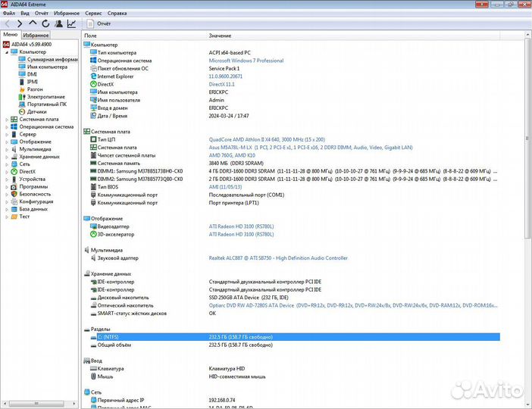532x409 pixels.
Task: Navigate up one level with the up arrow icon
Action: [x=33, y=23]
